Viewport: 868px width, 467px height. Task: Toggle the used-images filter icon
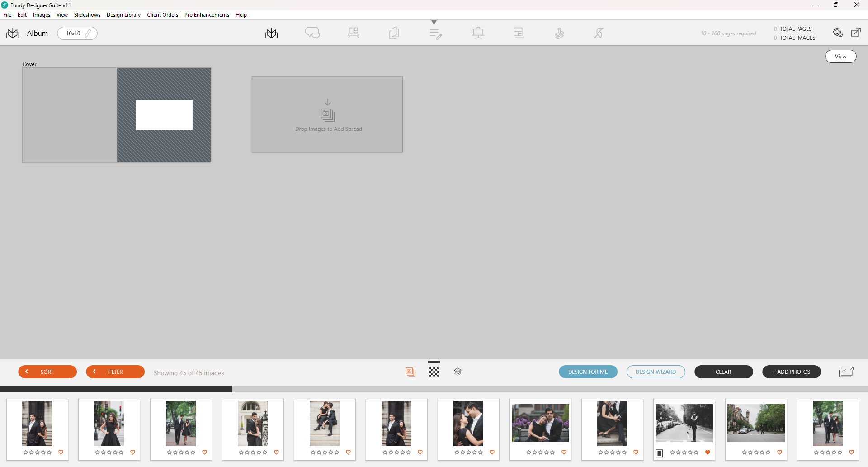coord(410,372)
